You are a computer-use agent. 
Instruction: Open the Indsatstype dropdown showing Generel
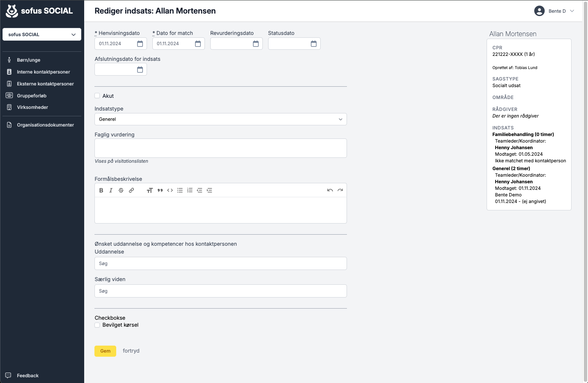pos(220,119)
